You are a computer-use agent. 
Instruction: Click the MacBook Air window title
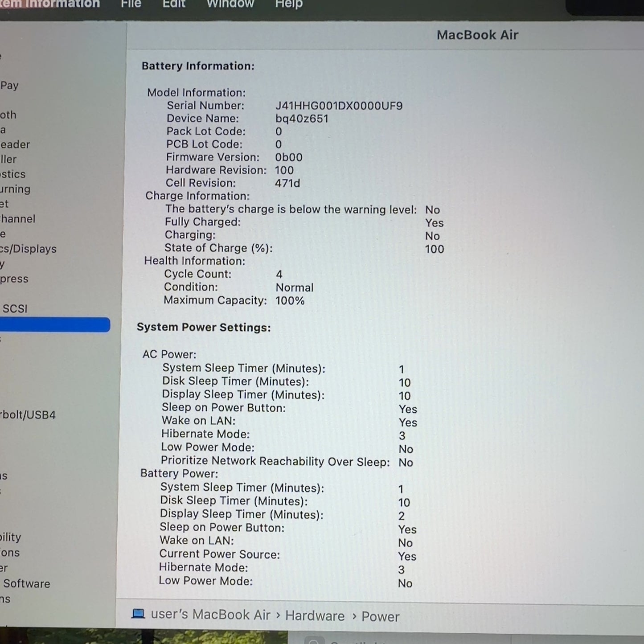coord(477,35)
